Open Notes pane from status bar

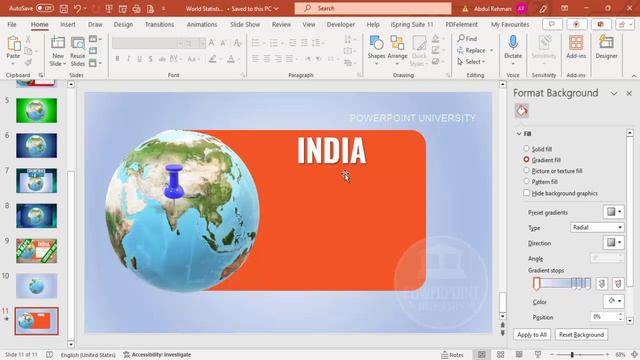452,355
